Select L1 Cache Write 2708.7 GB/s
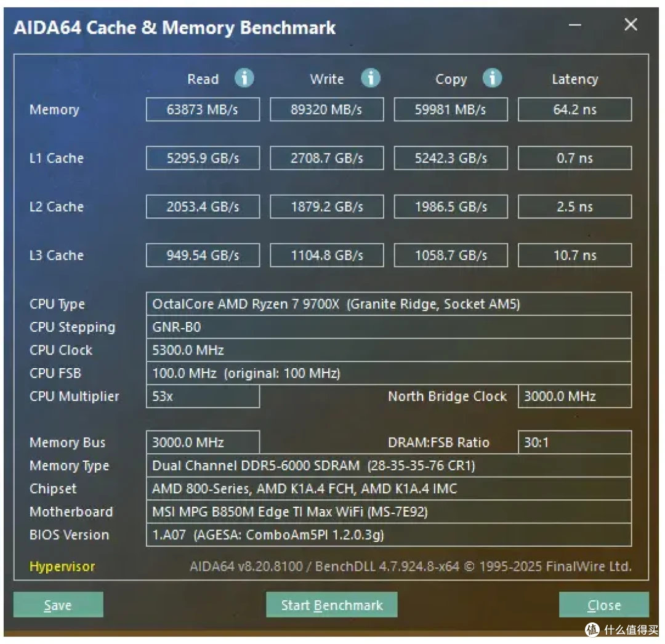The height and width of the screenshot is (644, 665). [x=326, y=158]
